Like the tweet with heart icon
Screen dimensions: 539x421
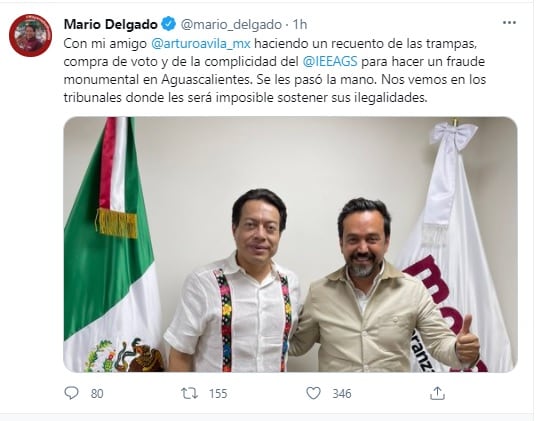313,393
